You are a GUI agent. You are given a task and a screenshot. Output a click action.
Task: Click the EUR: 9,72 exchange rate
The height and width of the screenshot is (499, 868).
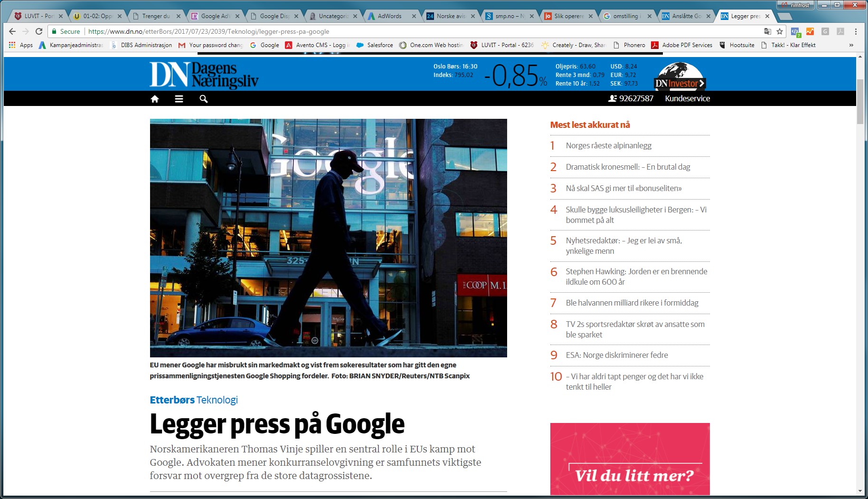(x=623, y=75)
